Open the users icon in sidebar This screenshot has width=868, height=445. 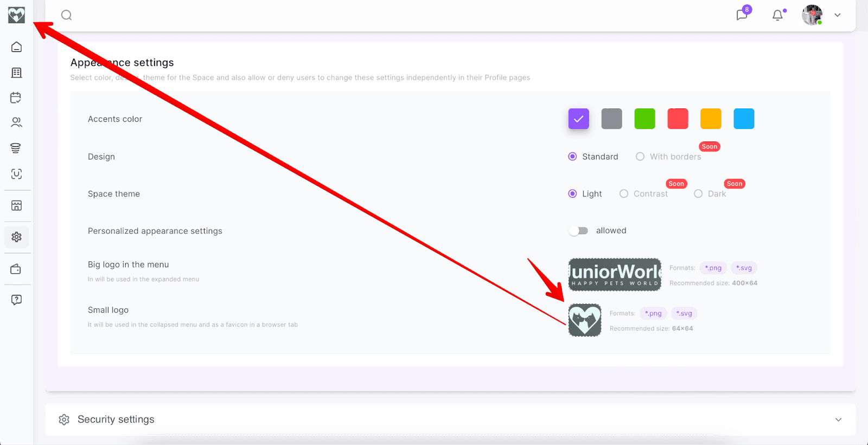coord(17,122)
